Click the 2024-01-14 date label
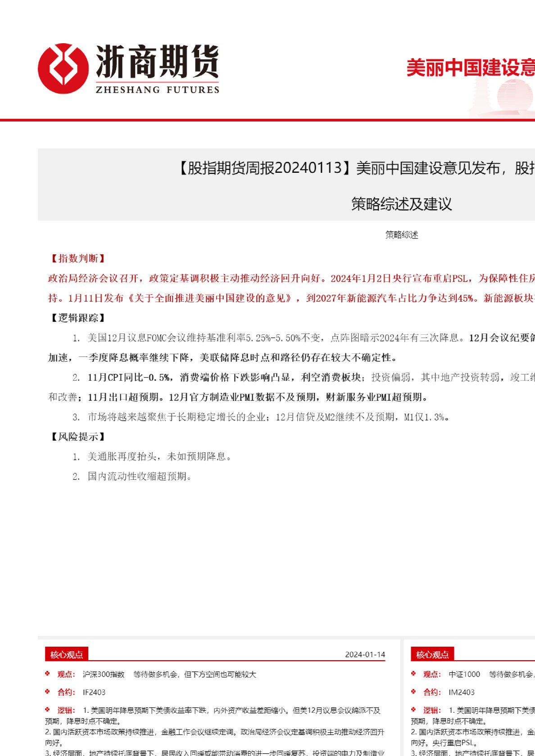This screenshot has width=535, height=756. (x=365, y=654)
